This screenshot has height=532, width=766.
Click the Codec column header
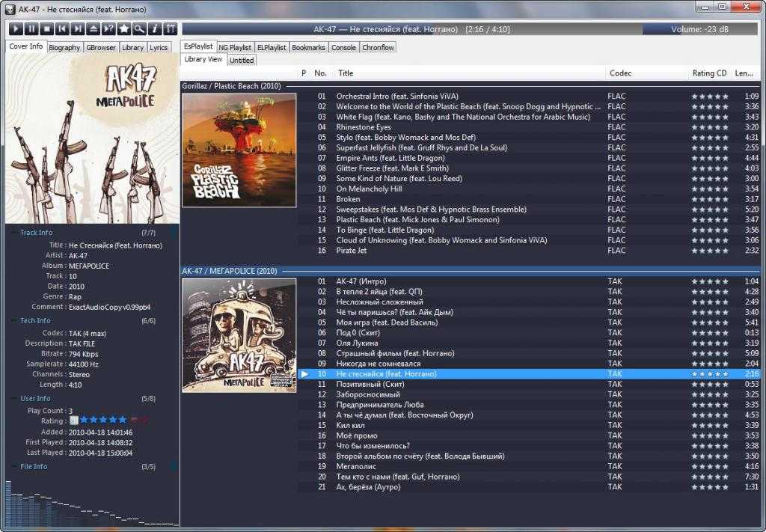click(x=620, y=73)
